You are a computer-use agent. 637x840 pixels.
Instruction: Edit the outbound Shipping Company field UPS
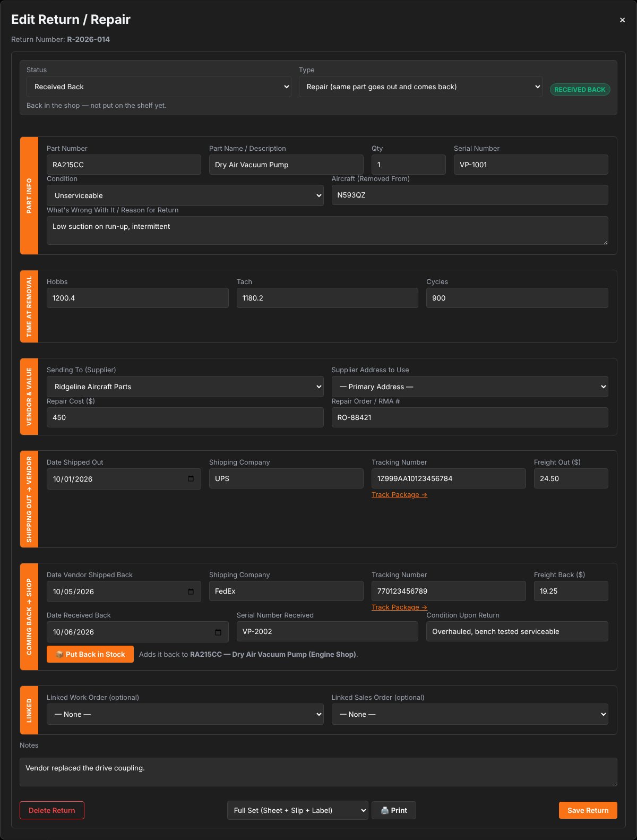(286, 478)
